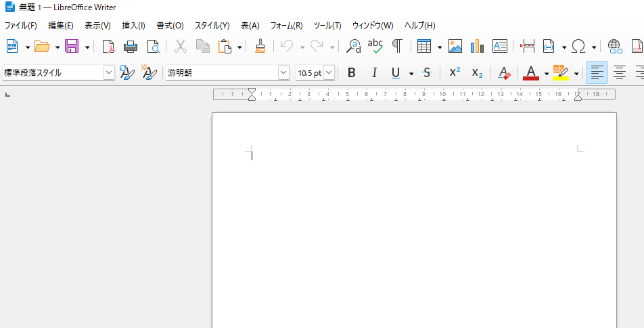Toggle formatting marks (pilcrow) display

click(397, 47)
